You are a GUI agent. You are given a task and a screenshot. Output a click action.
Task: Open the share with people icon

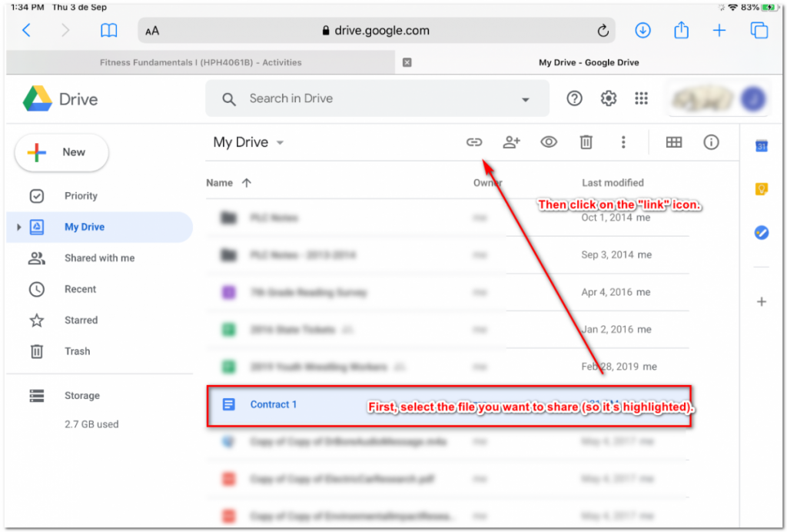pos(511,142)
